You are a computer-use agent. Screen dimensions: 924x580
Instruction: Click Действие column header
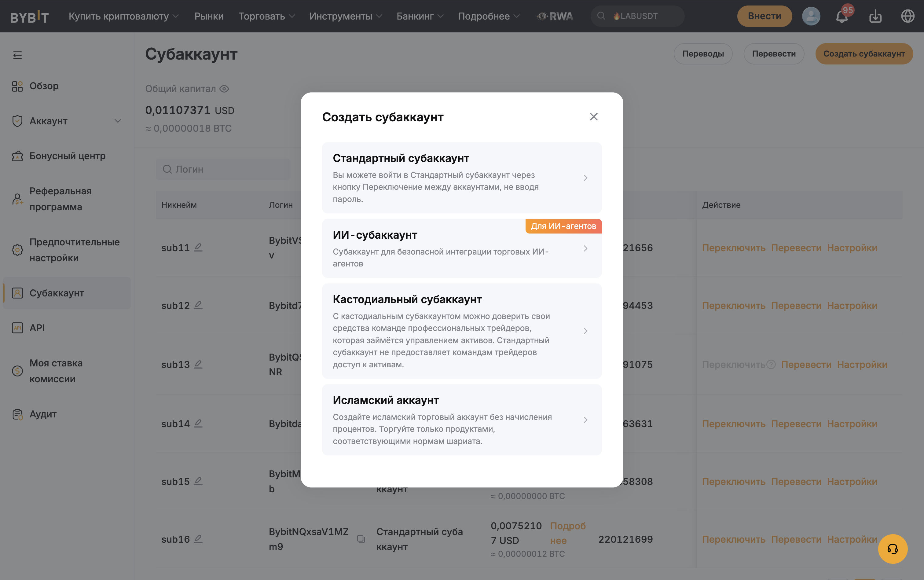[x=721, y=205]
